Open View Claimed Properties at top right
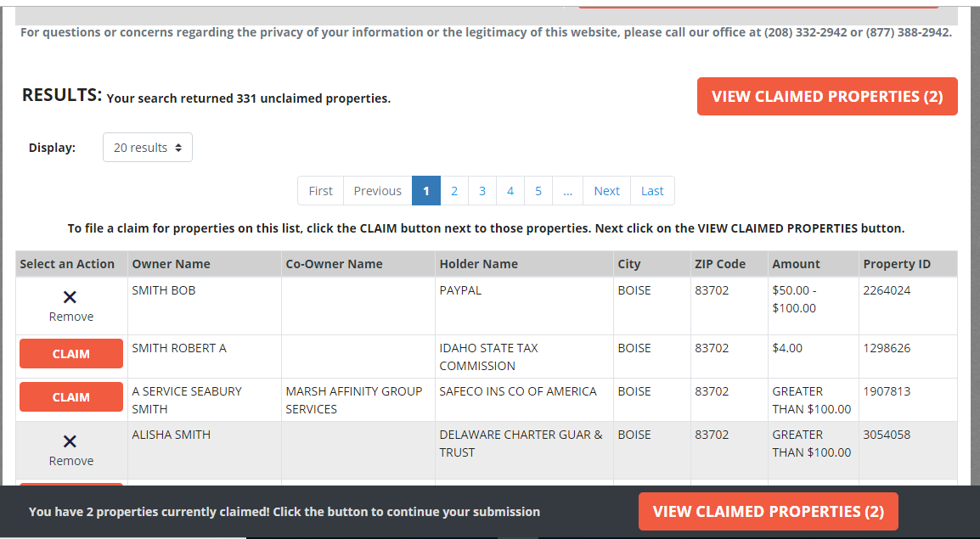This screenshot has height=539, width=980. pos(826,96)
